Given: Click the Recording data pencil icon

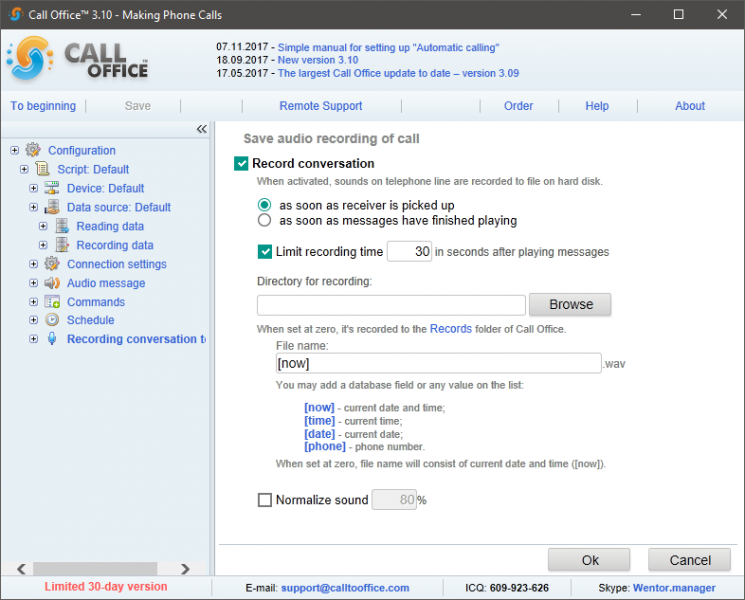Looking at the screenshot, I should (x=62, y=245).
